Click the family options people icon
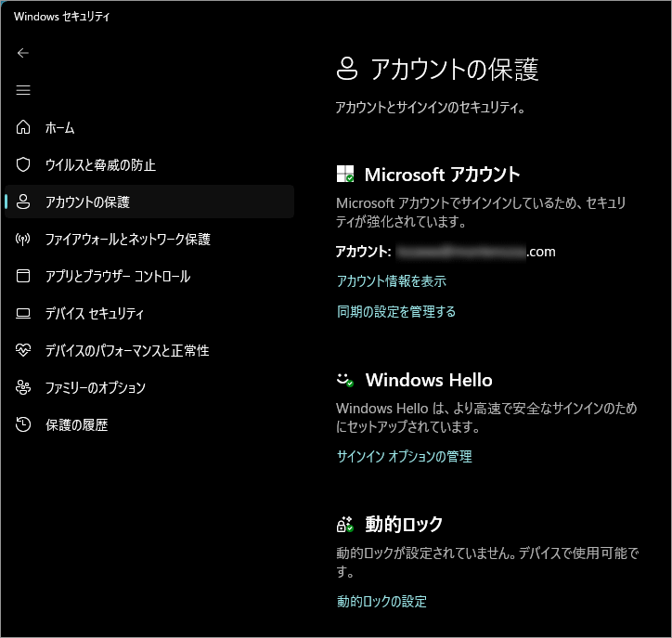The width and height of the screenshot is (672, 638). [x=24, y=388]
